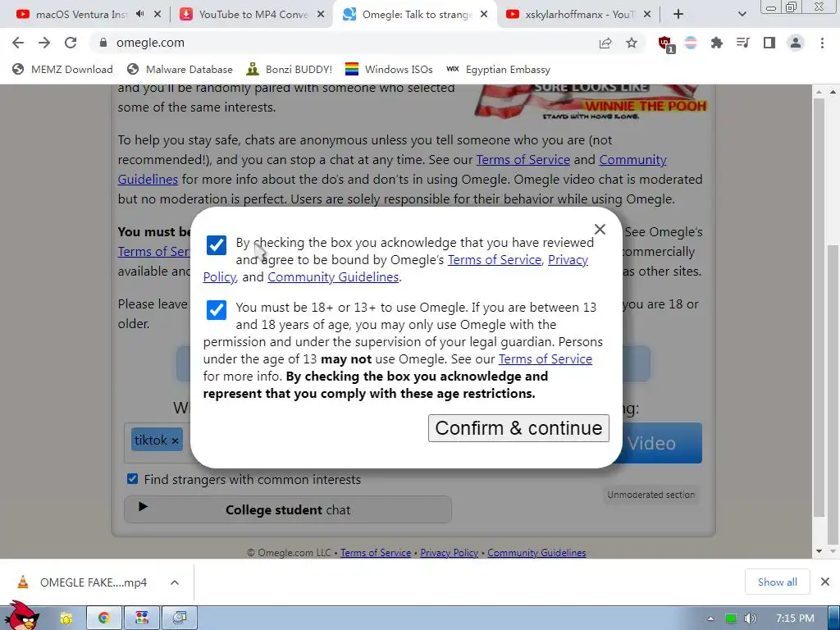Viewport: 840px width, 630px height.
Task: Open Terms of Service link in dialog's first paragraph
Action: click(494, 260)
